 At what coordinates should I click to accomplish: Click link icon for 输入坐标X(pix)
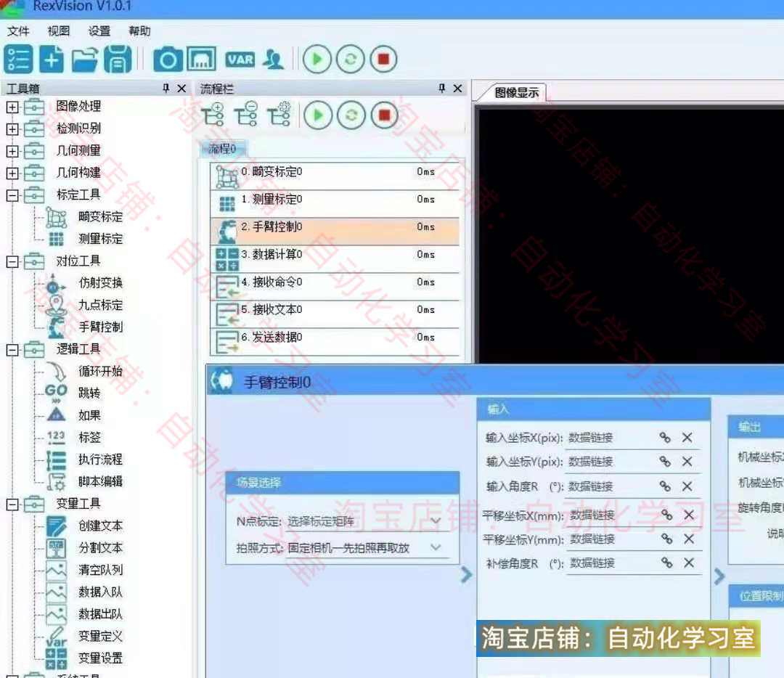pyautogui.click(x=664, y=438)
